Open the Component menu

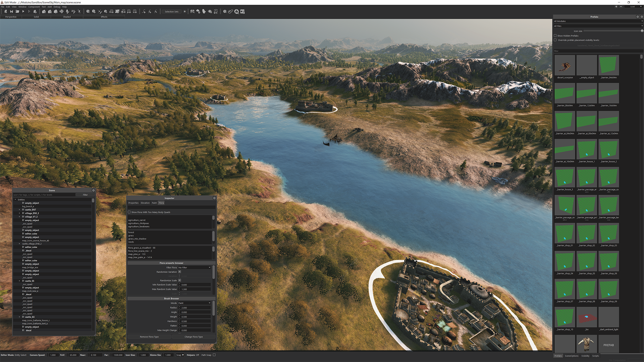pos(34,7)
